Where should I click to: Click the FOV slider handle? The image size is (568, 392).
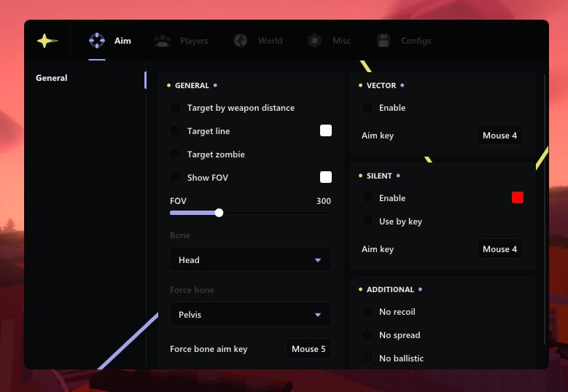(x=219, y=213)
